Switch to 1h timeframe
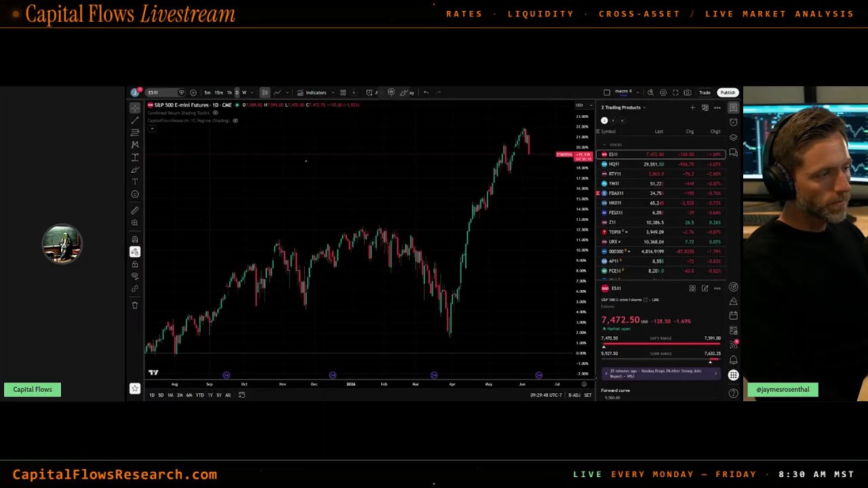Viewport: 868px width, 488px height. coord(229,92)
